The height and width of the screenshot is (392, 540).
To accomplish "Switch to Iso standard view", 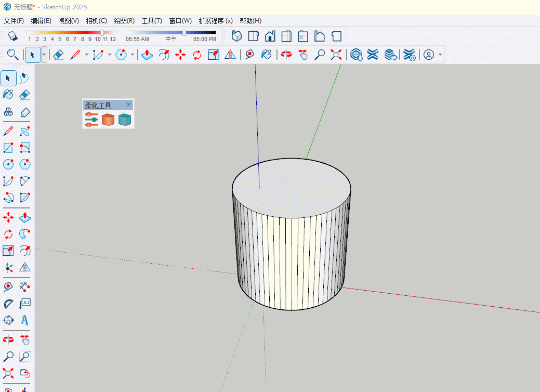I will (236, 36).
